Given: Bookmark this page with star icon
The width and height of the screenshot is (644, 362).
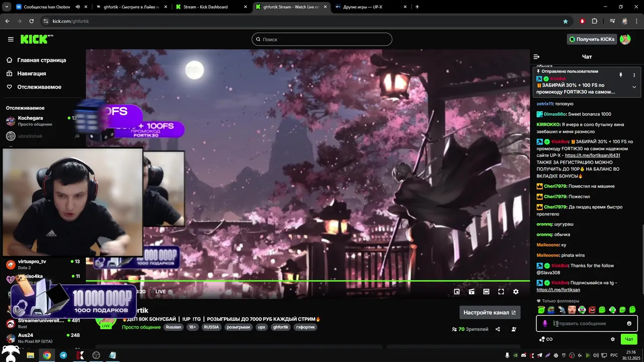Looking at the screenshot, I should click(566, 21).
